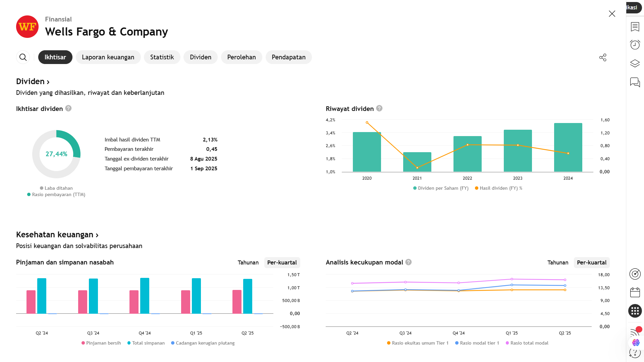Select Per-kuartal for Pinjaman dan simpanan
644x362 pixels.
(282, 262)
